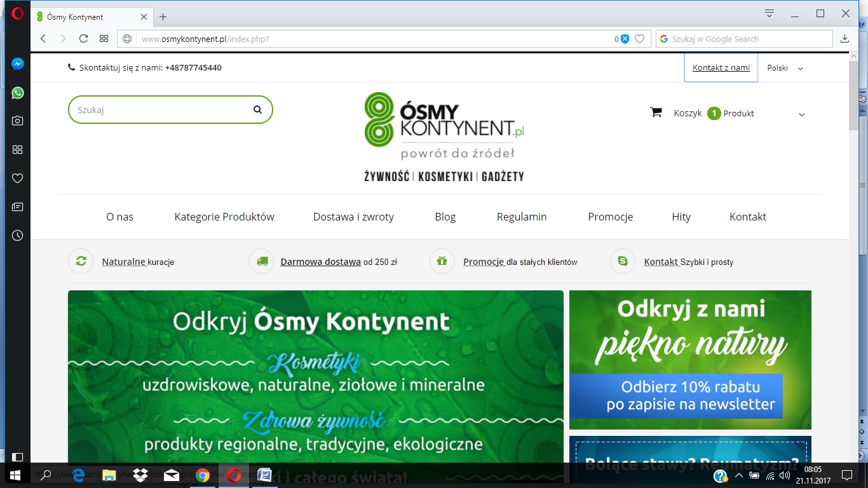Open Facebook Messenger in Opera sidebar
Viewport: 868px width, 488px height.
tap(18, 64)
